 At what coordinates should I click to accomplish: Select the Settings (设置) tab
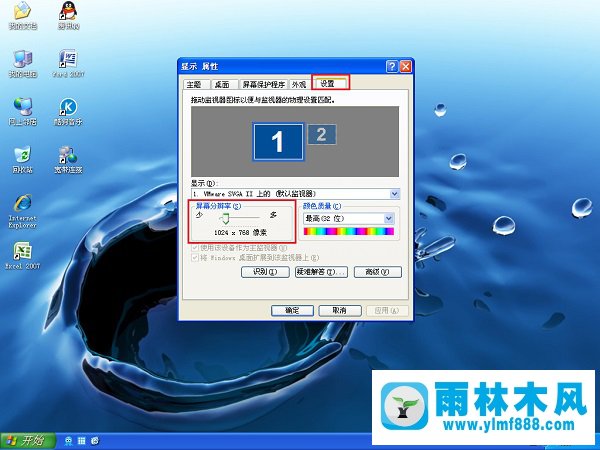(329, 83)
